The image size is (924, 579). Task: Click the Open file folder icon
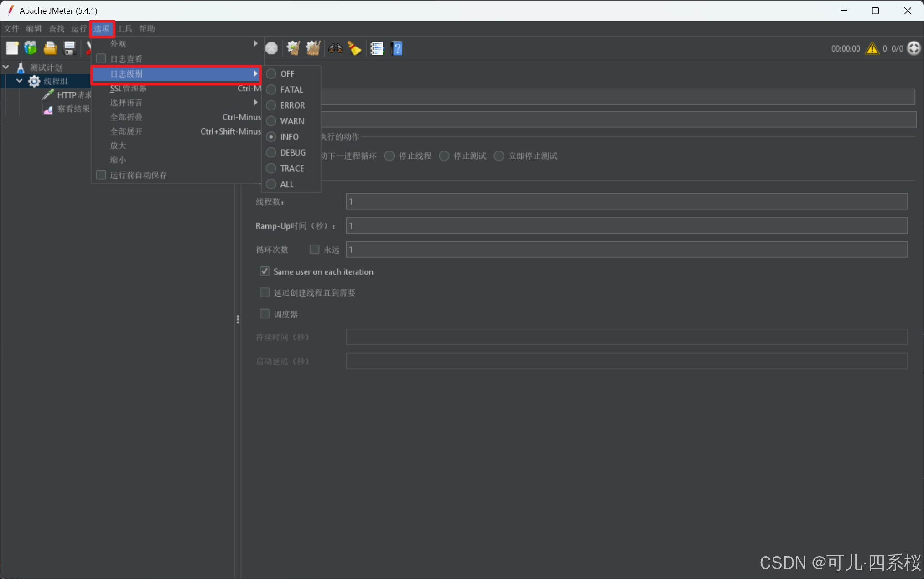50,48
